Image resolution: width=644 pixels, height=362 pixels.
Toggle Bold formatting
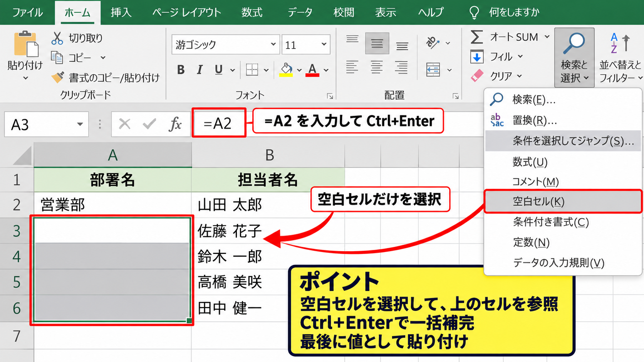point(181,70)
